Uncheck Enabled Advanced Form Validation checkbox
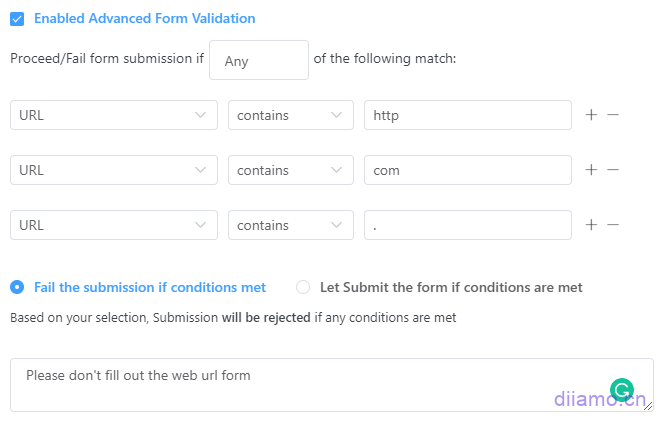Image resolution: width=663 pixels, height=423 pixels. [17, 18]
